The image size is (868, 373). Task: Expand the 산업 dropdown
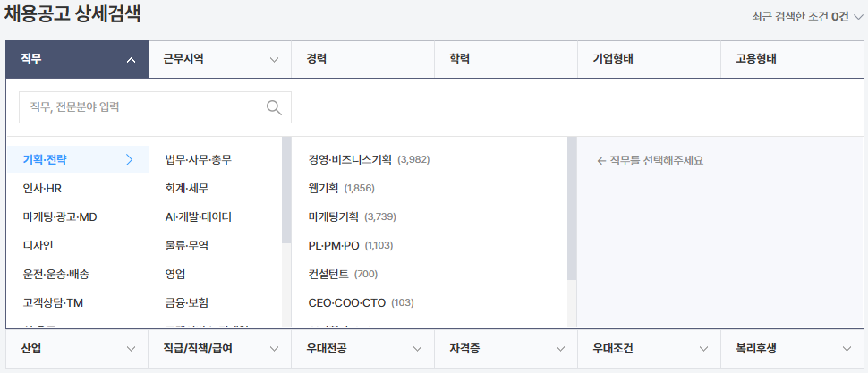[132, 349]
